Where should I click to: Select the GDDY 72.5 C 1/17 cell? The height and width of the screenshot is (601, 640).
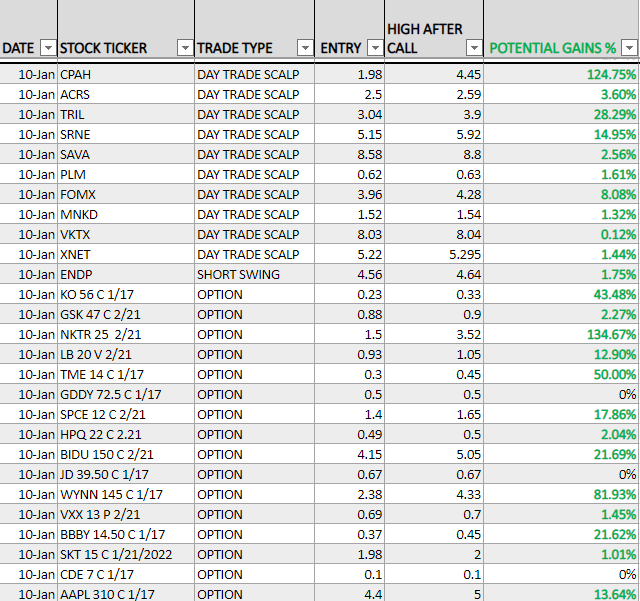(x=126, y=394)
